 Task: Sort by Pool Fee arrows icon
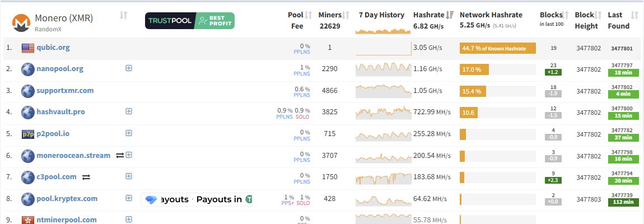tap(309, 15)
